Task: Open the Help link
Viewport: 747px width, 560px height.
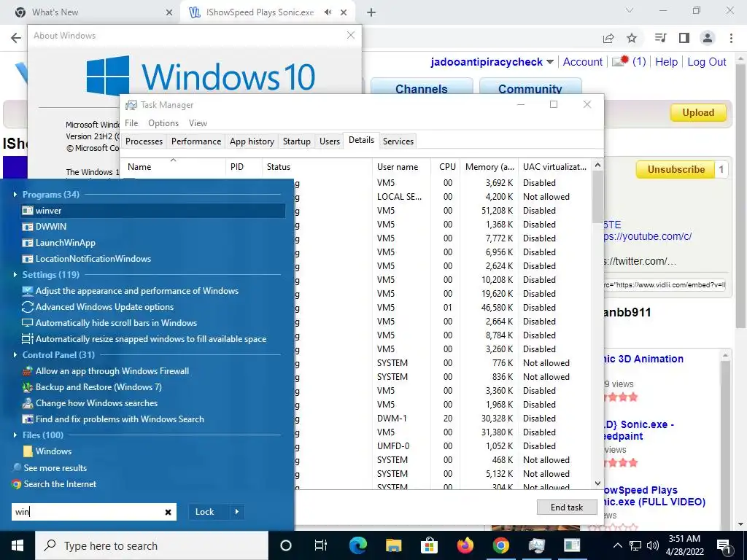Action: click(666, 62)
